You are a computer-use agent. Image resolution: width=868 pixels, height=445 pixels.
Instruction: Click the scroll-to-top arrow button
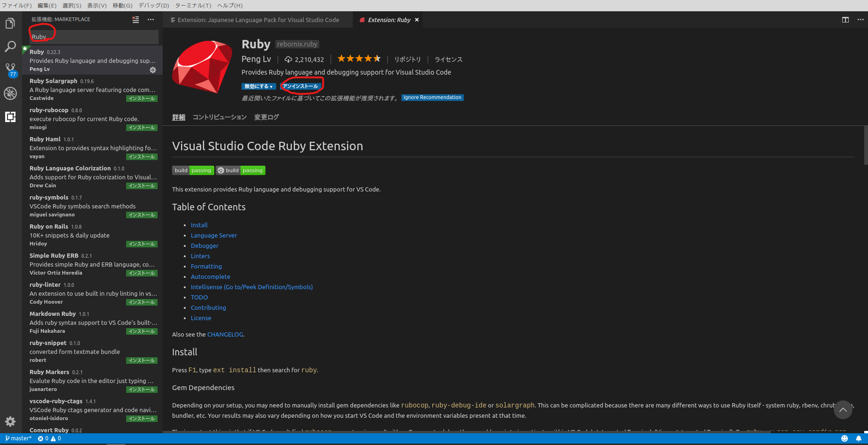point(843,410)
